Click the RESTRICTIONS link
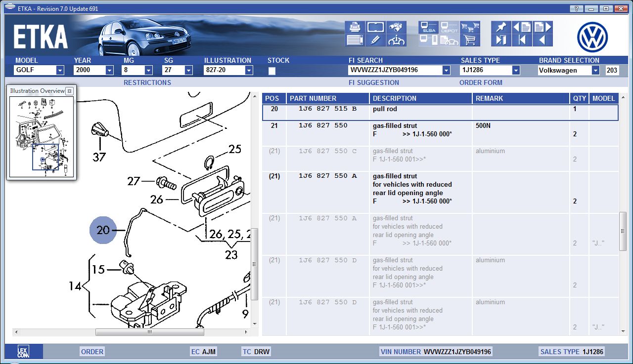 147,82
